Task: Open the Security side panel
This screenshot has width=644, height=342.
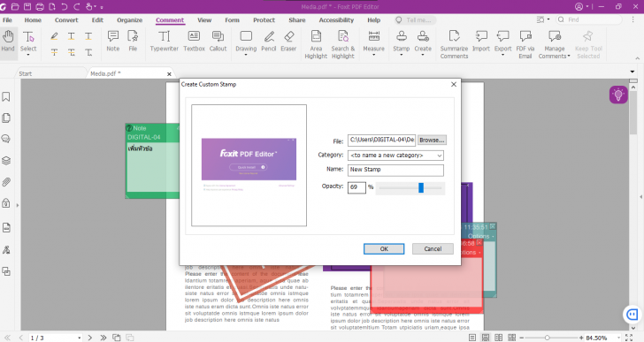Action: pos(6,203)
